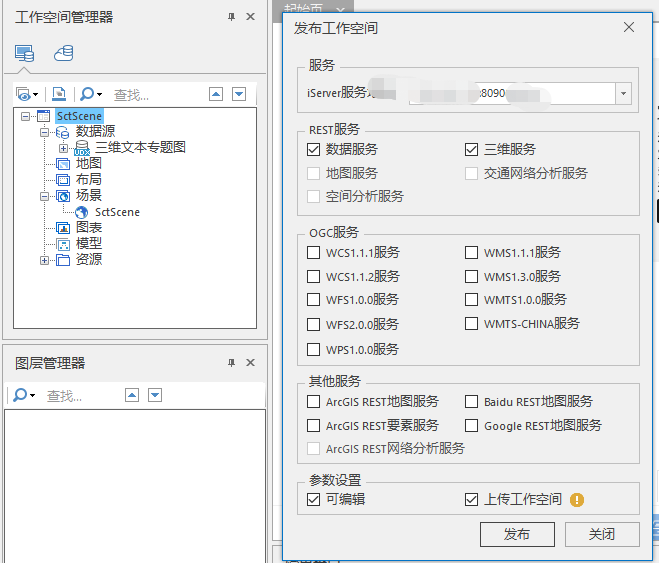Pin the Workspace Manager panel
Screen dimensions: 659x563
[231, 17]
